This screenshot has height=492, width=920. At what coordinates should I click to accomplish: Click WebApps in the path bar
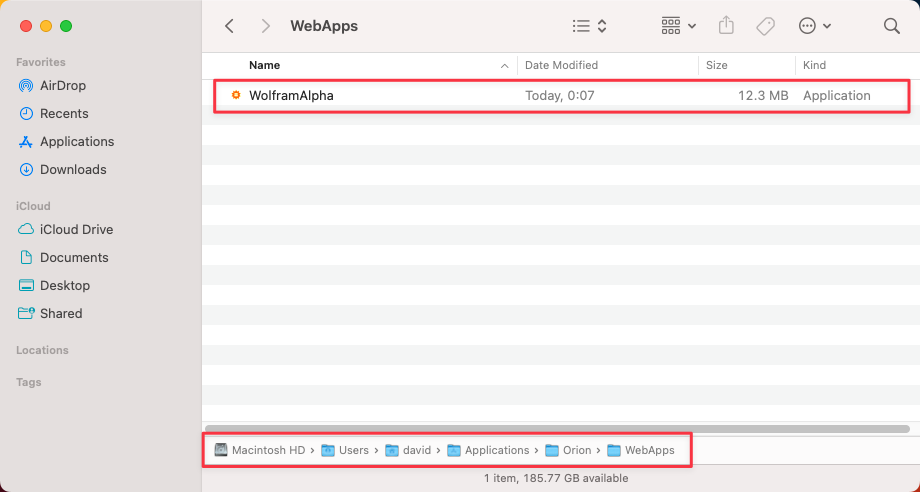click(641, 450)
